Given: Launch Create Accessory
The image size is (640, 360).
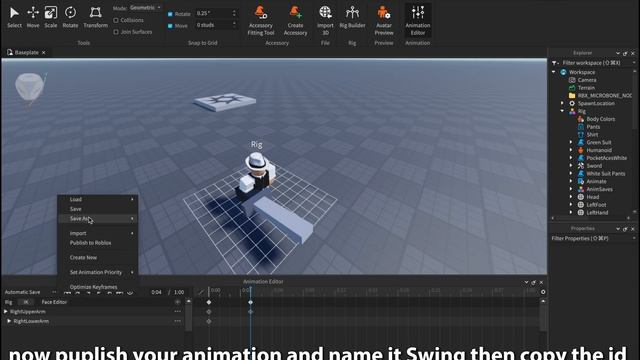Looking at the screenshot, I should click(296, 20).
